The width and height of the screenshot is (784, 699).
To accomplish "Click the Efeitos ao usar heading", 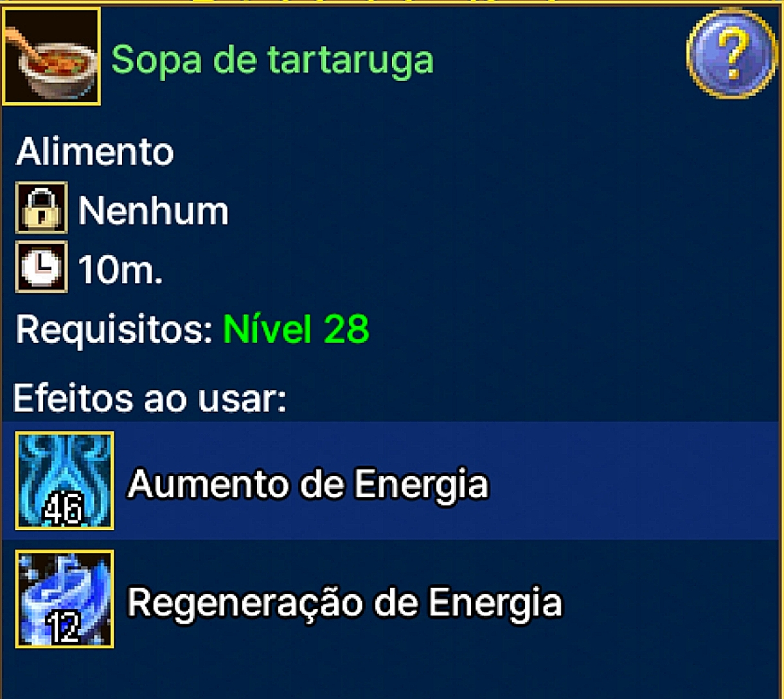I will click(149, 398).
